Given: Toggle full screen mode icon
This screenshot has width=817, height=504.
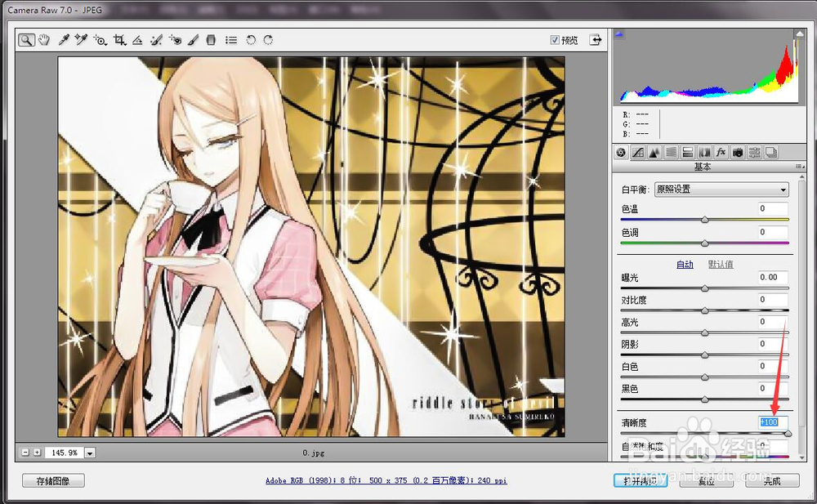Looking at the screenshot, I should point(596,39).
